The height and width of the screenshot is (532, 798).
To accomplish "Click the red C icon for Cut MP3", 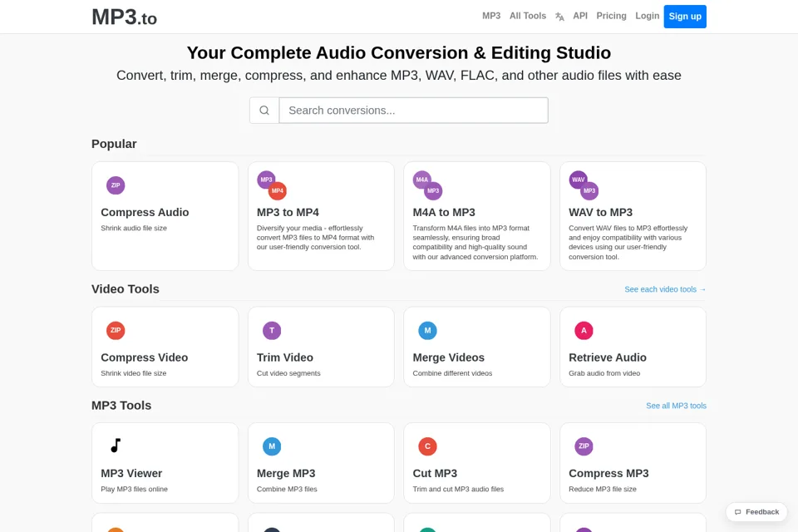I will pos(427,446).
